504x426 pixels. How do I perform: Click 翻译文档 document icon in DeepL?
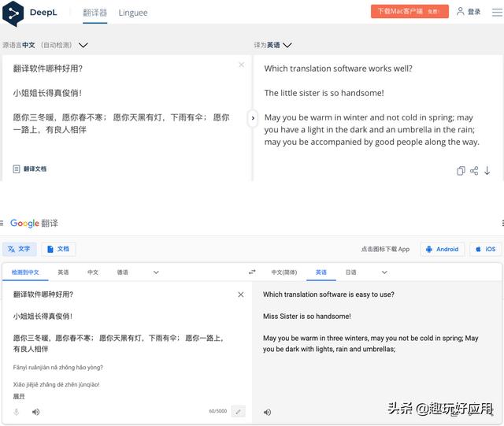tap(17, 169)
